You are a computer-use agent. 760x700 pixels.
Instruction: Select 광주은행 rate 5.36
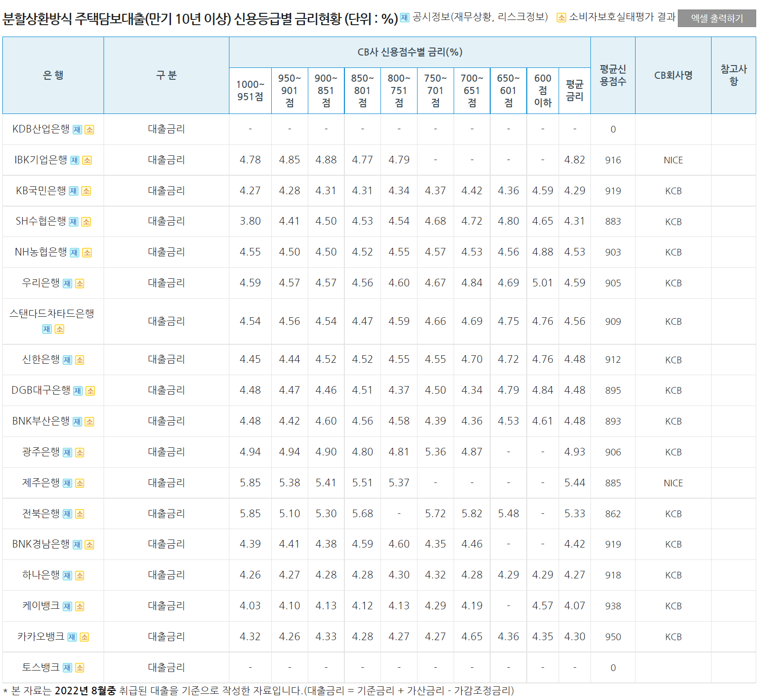click(436, 452)
